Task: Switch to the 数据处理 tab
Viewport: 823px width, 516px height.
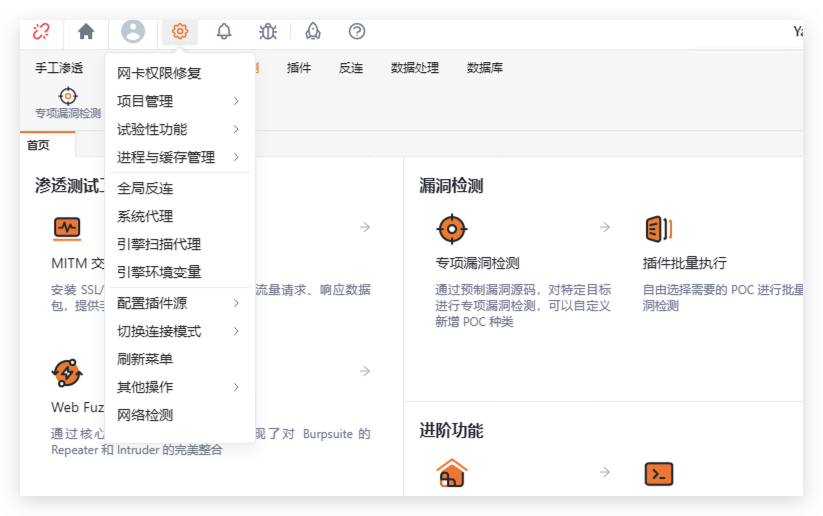Action: [x=414, y=68]
